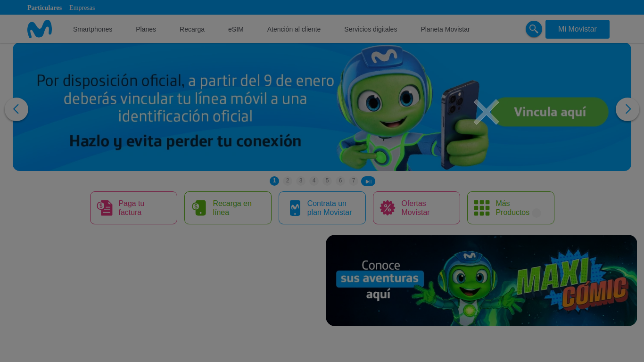The width and height of the screenshot is (644, 362).
Task: Switch to Empresas tab
Action: 82,8
